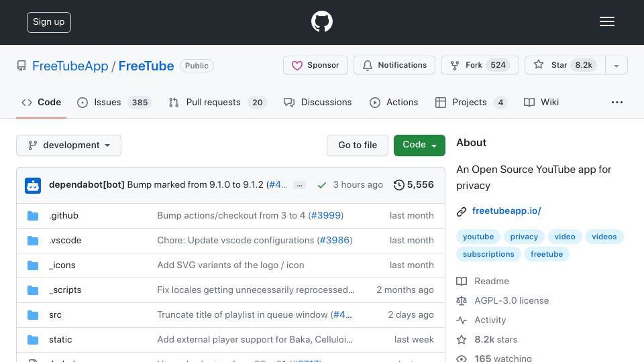This screenshot has width=644, height=362.
Task: Select the youtube topic tag
Action: point(478,237)
